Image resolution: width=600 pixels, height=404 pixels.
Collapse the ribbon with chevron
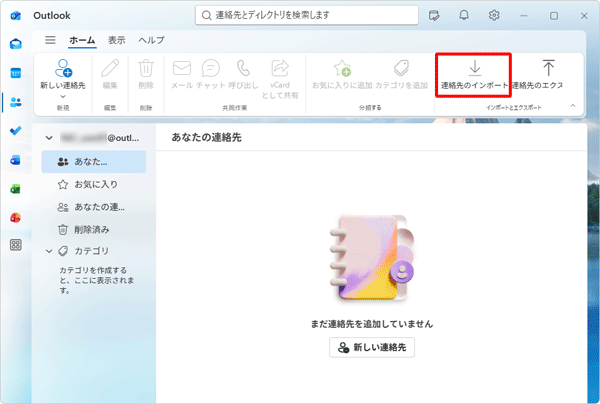click(573, 106)
